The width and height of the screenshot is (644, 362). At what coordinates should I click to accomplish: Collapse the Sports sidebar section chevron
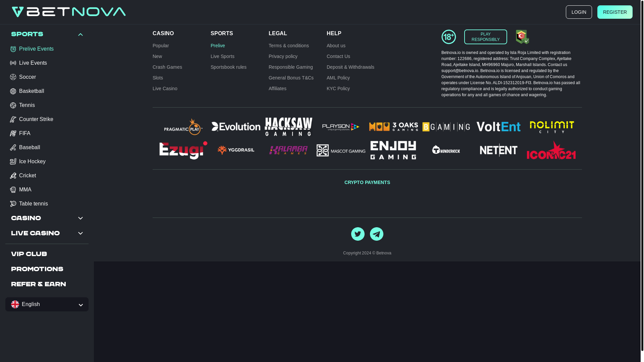[x=80, y=35]
